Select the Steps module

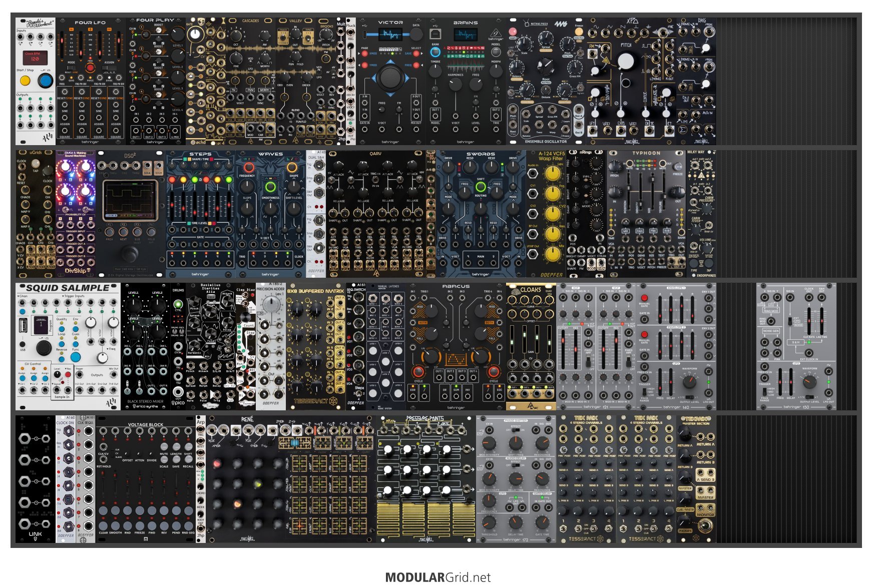pyautogui.click(x=201, y=214)
